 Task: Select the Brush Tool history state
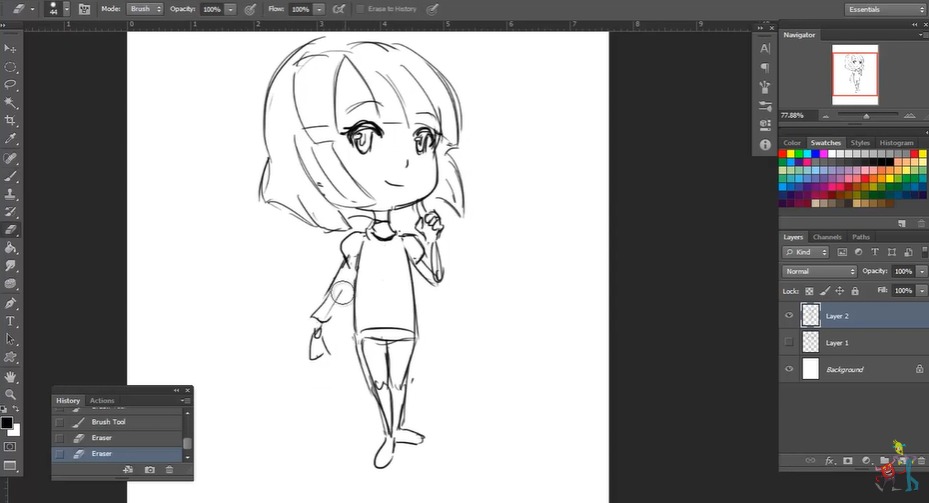[x=109, y=422]
